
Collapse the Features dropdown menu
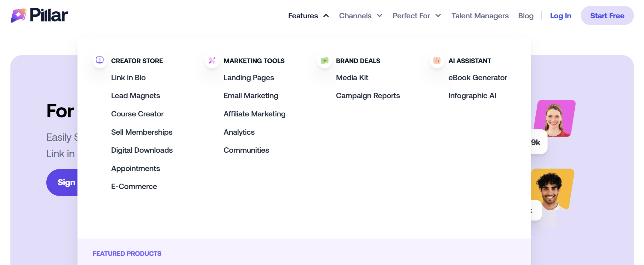click(308, 16)
